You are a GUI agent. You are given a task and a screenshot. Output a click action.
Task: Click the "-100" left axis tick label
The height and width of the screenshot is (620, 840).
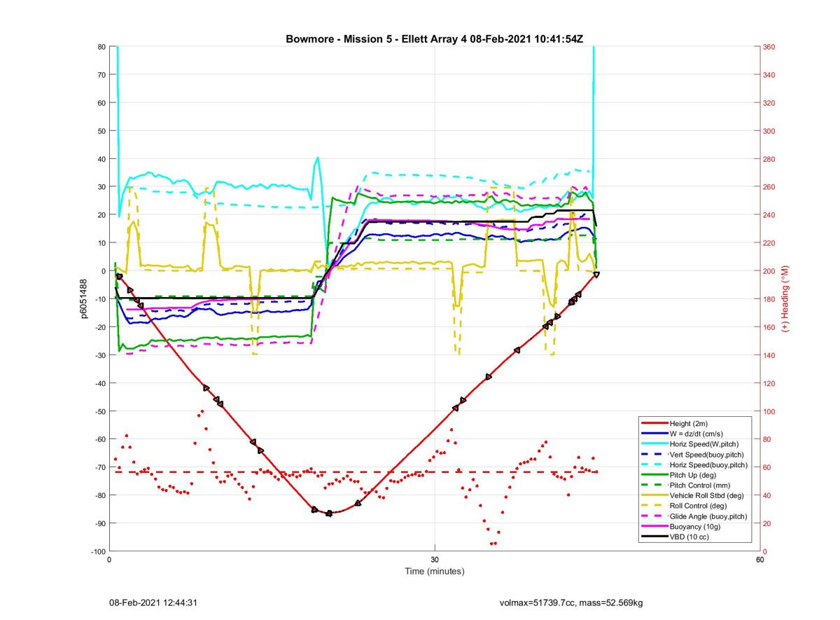tap(97, 551)
